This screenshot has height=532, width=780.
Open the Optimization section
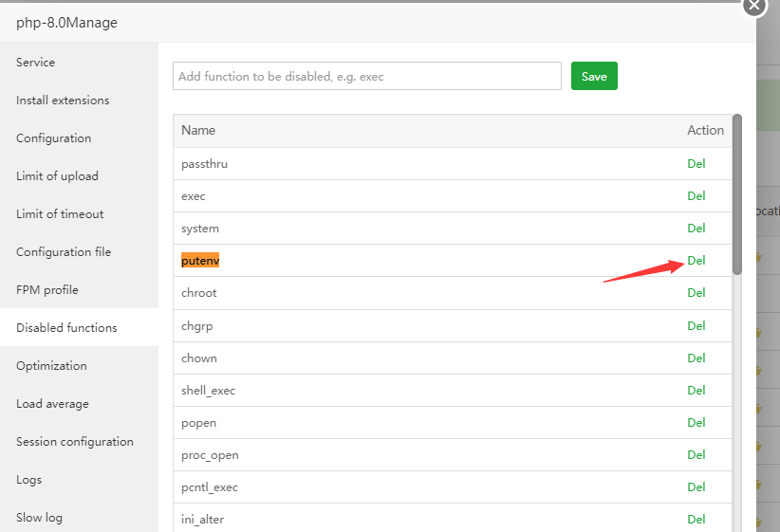(x=51, y=366)
